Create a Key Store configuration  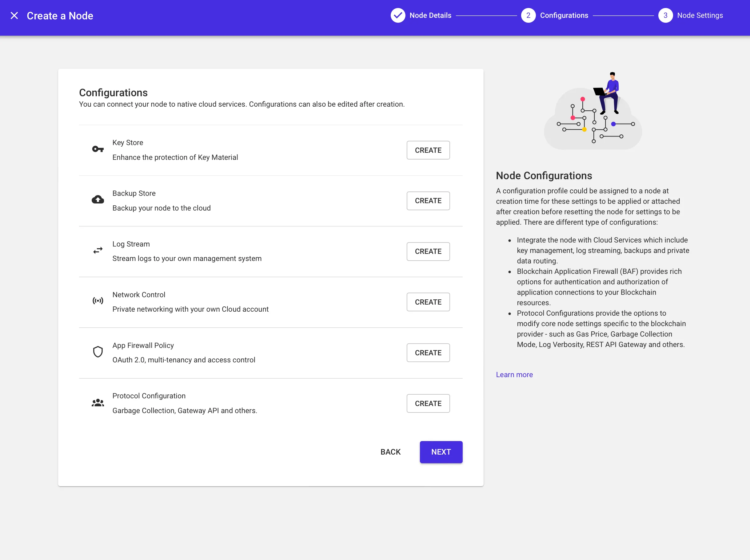click(x=428, y=150)
